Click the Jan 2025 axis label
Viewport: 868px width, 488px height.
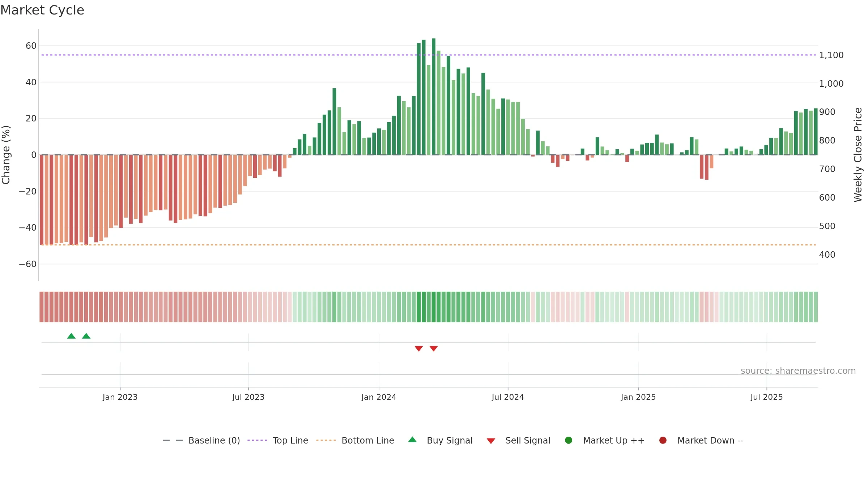638,397
